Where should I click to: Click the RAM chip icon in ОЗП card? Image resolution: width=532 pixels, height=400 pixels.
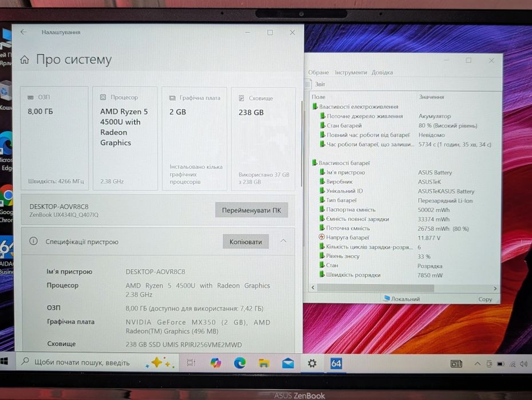click(x=30, y=97)
